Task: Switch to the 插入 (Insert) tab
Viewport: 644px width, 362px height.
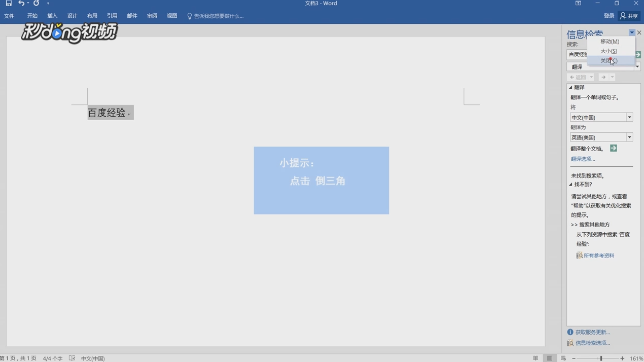Action: point(52,16)
